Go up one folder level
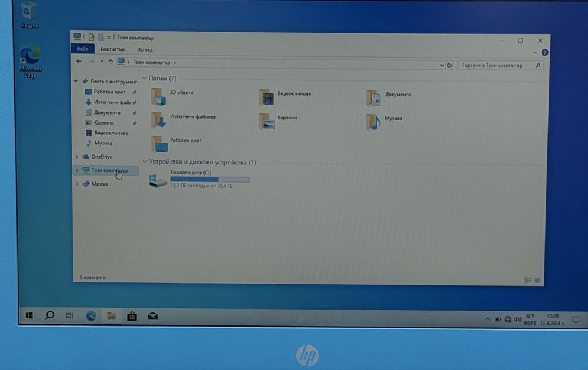The height and width of the screenshot is (370, 588). [x=111, y=62]
